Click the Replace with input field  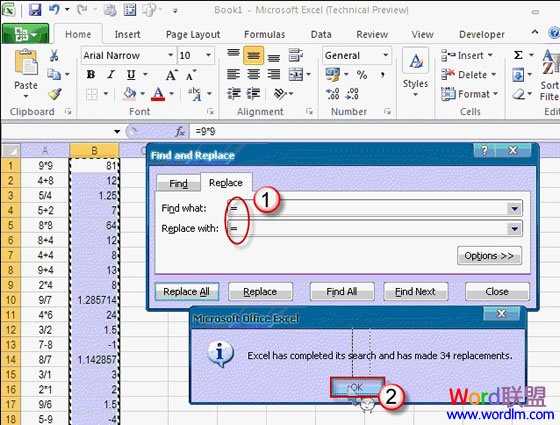368,229
